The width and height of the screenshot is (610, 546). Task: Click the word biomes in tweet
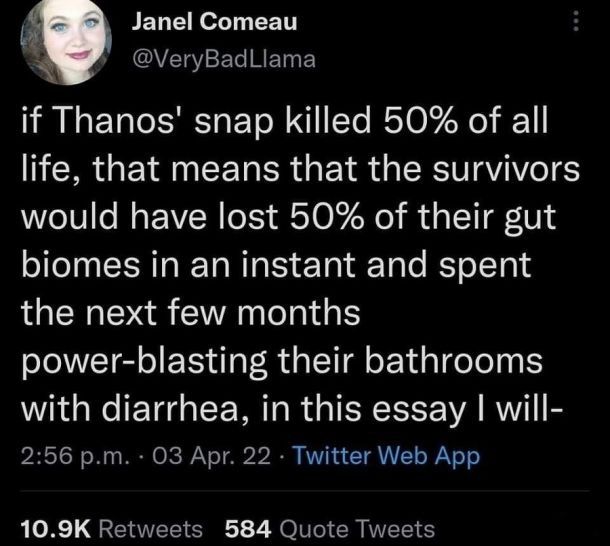80,265
